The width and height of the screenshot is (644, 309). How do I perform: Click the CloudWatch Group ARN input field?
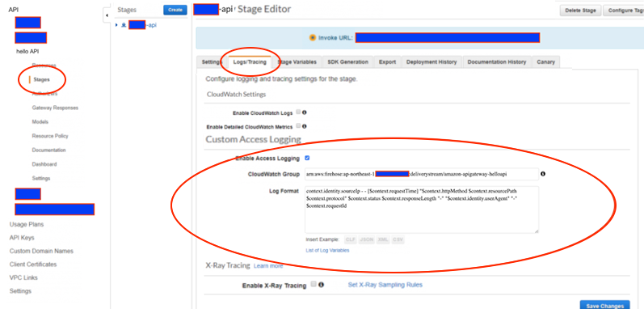[422, 174]
